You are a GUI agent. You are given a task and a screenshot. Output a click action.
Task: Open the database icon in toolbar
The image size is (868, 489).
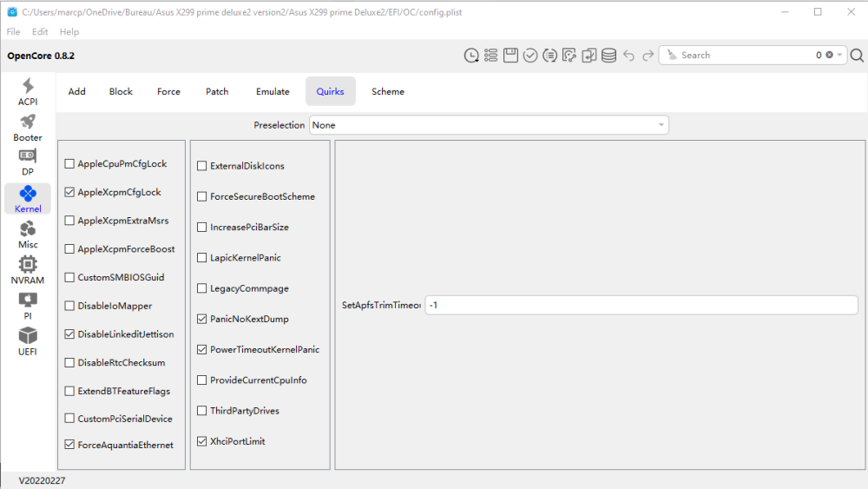click(609, 56)
